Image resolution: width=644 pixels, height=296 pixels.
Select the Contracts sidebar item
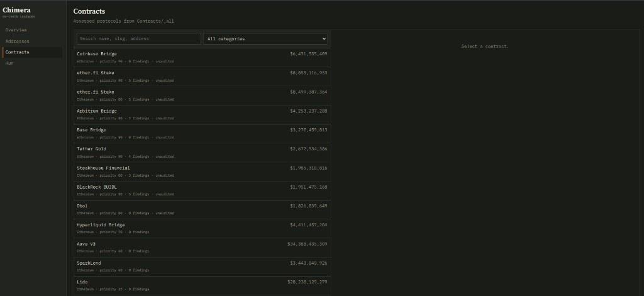tap(33, 53)
